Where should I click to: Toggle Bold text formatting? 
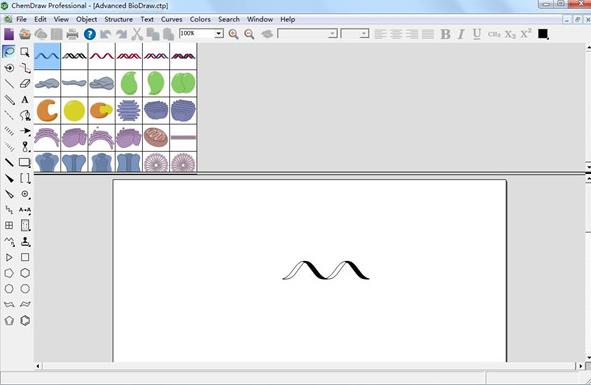click(x=445, y=34)
